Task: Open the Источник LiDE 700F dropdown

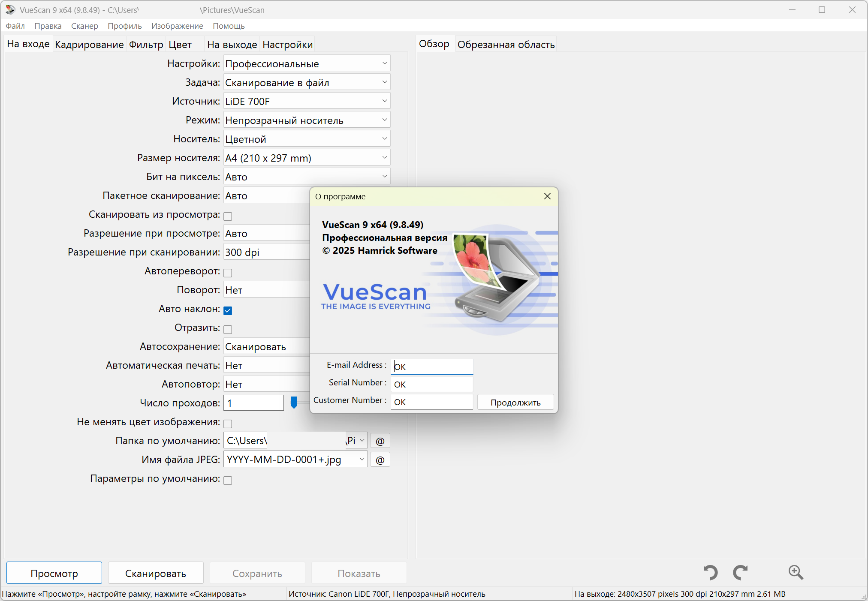Action: [307, 102]
